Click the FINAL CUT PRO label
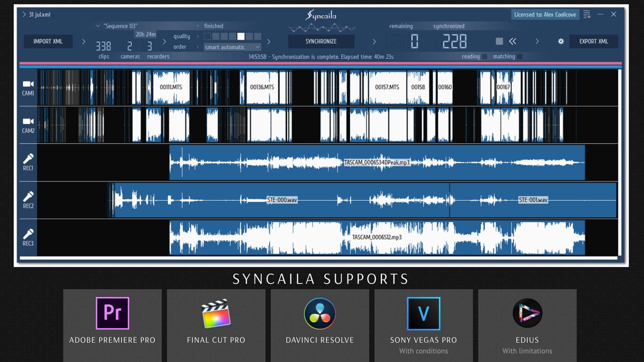This screenshot has height=362, width=644. point(216,340)
